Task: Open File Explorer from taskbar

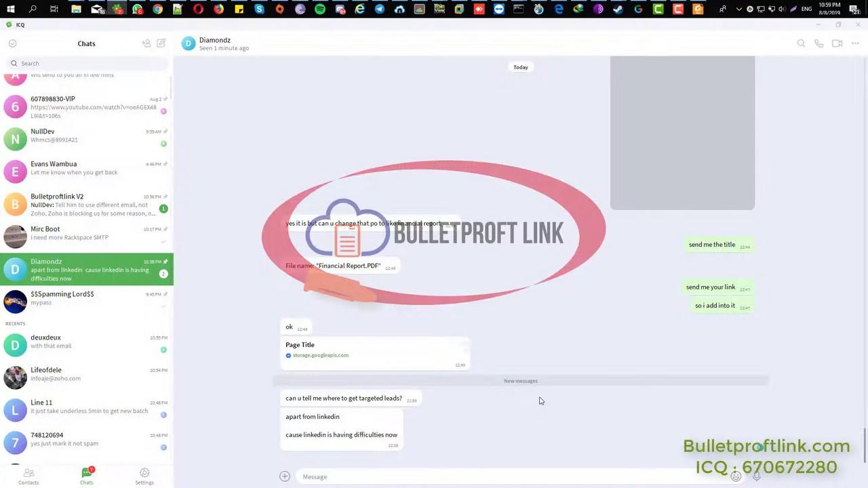Action: coord(76,9)
